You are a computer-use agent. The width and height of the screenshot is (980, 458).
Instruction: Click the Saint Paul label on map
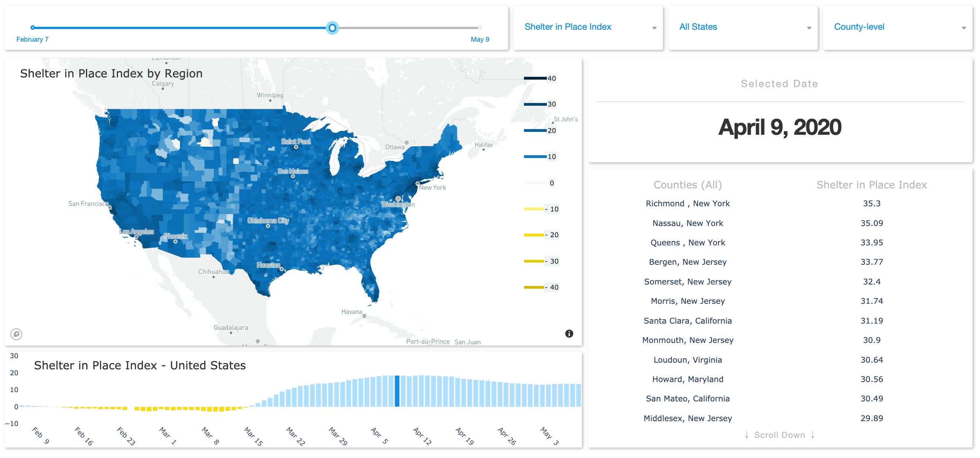pyautogui.click(x=295, y=141)
